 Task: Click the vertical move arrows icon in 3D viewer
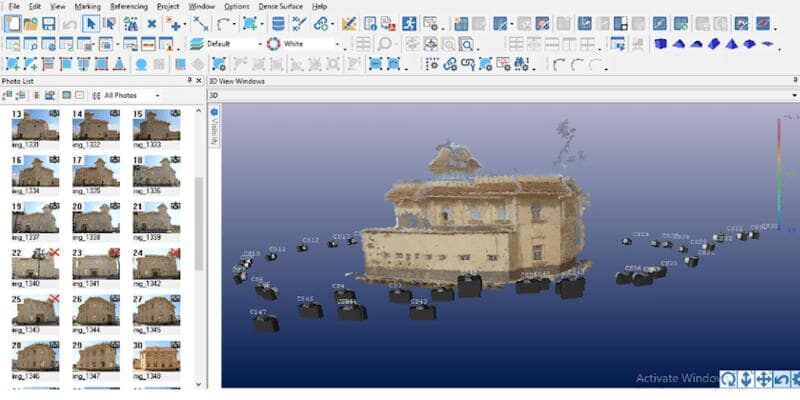[x=746, y=379]
